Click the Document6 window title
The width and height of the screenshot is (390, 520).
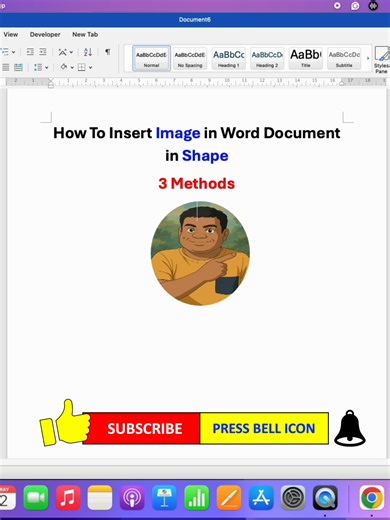pos(195,20)
